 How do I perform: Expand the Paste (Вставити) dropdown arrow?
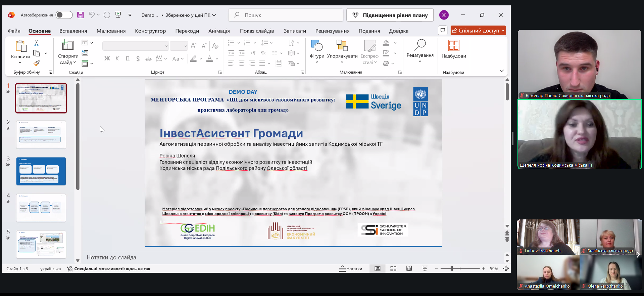(x=20, y=62)
